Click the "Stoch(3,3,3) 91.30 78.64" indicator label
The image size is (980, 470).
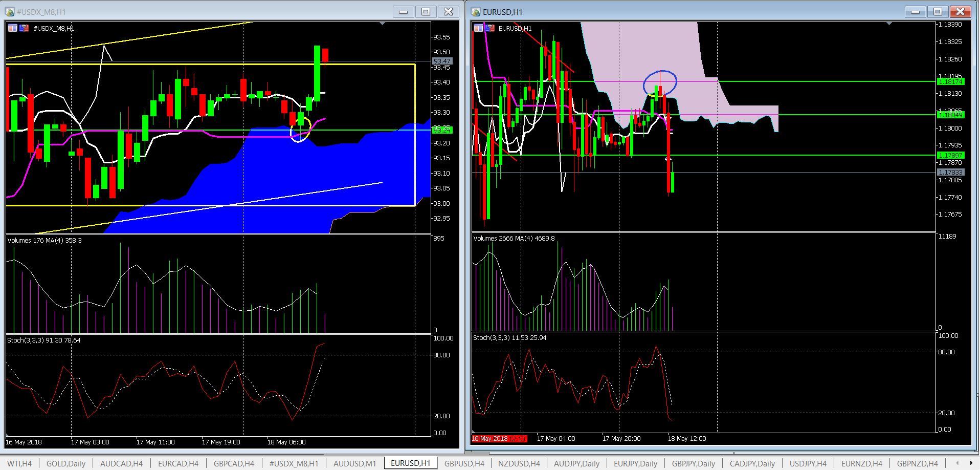pos(44,340)
